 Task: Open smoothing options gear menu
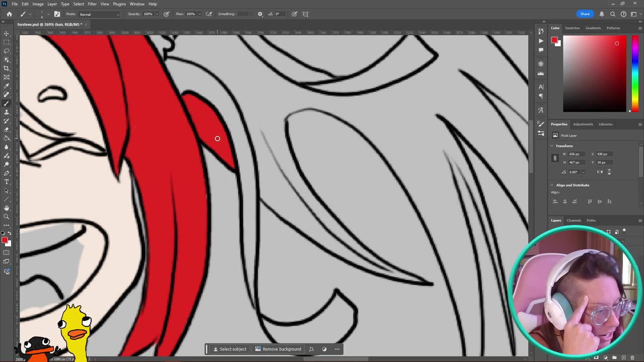pos(260,14)
